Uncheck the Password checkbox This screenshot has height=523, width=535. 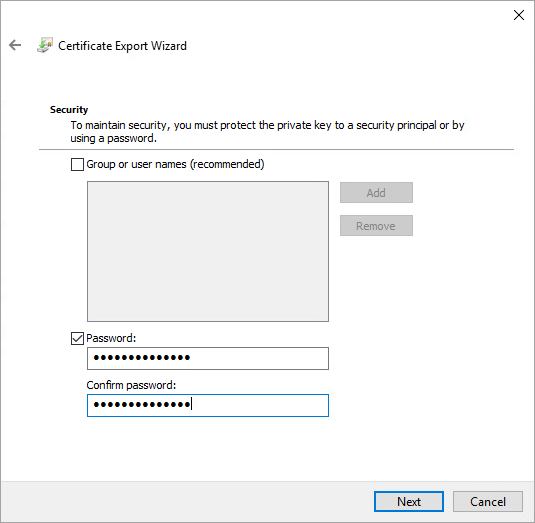(x=77, y=338)
